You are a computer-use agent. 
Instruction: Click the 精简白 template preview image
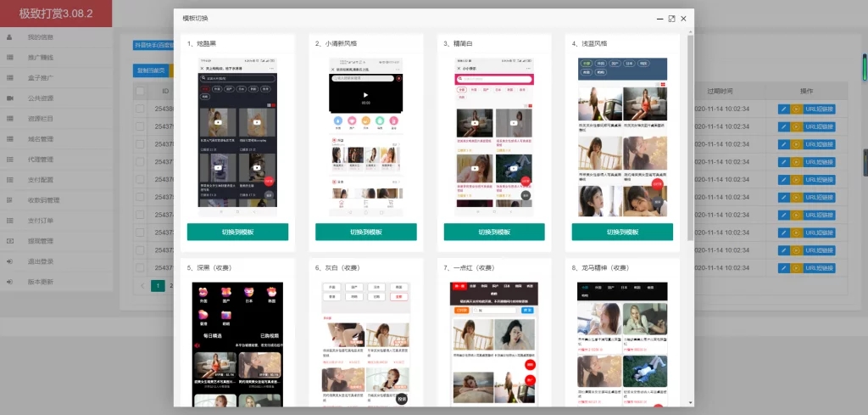[494, 137]
